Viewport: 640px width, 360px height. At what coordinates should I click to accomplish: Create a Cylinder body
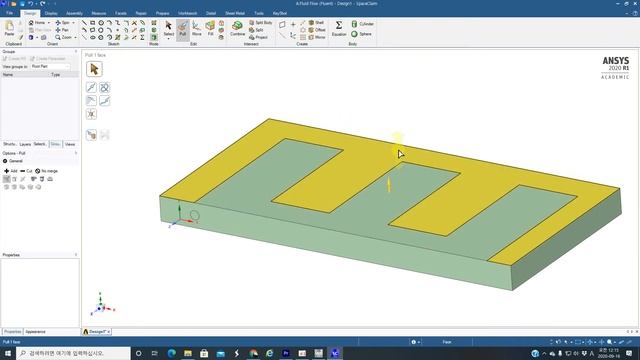pos(362,24)
